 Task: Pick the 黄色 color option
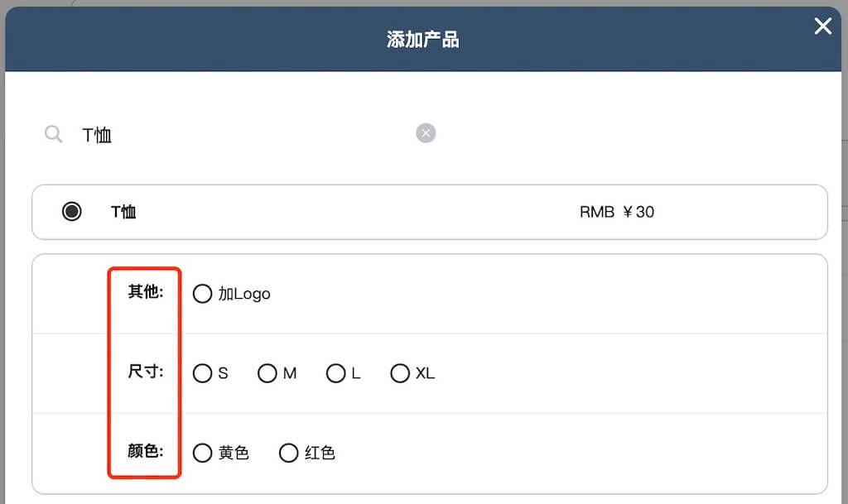click(x=203, y=453)
